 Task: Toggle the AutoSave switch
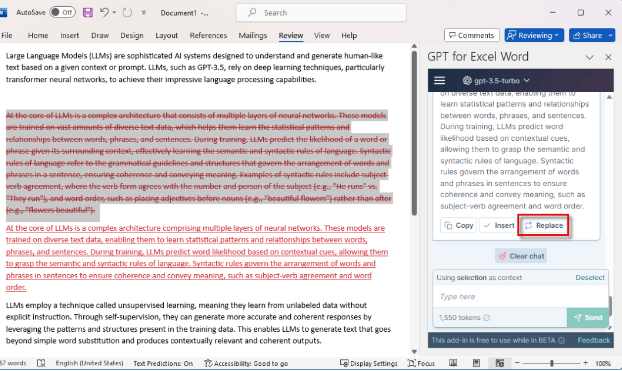[x=63, y=12]
